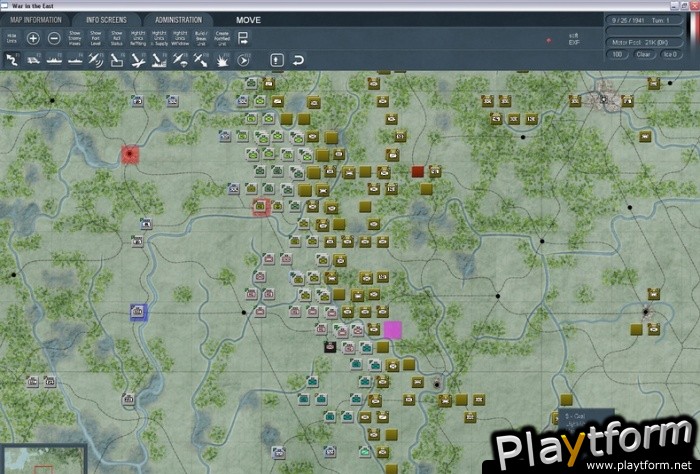
Task: Click the MOVE mode label
Action: (x=248, y=20)
